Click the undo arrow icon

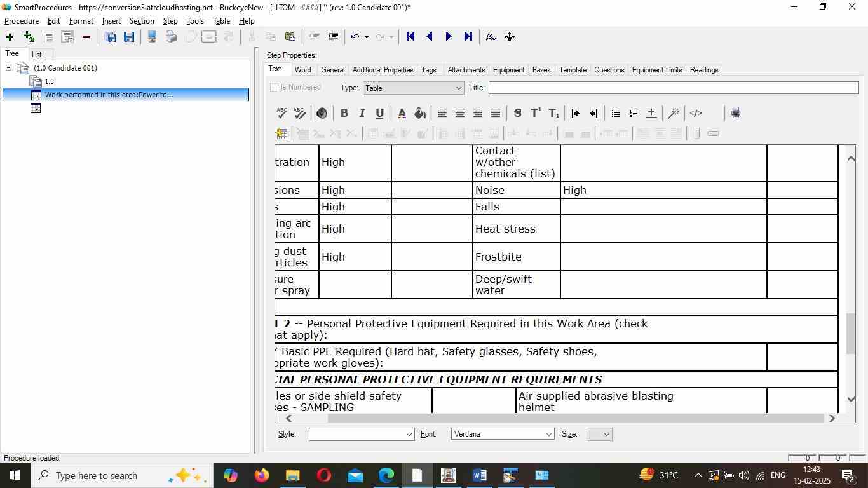355,37
